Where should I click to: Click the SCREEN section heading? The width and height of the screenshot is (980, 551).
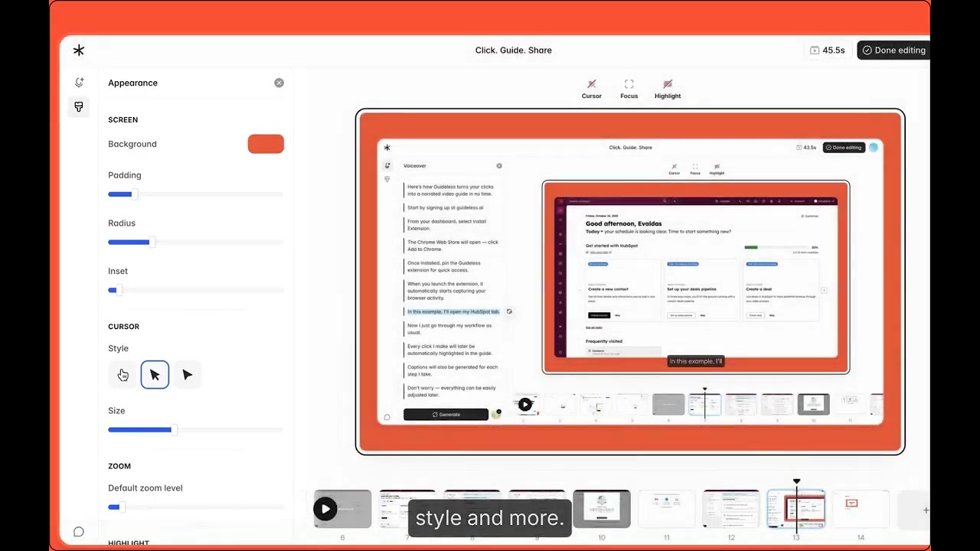[x=123, y=120]
